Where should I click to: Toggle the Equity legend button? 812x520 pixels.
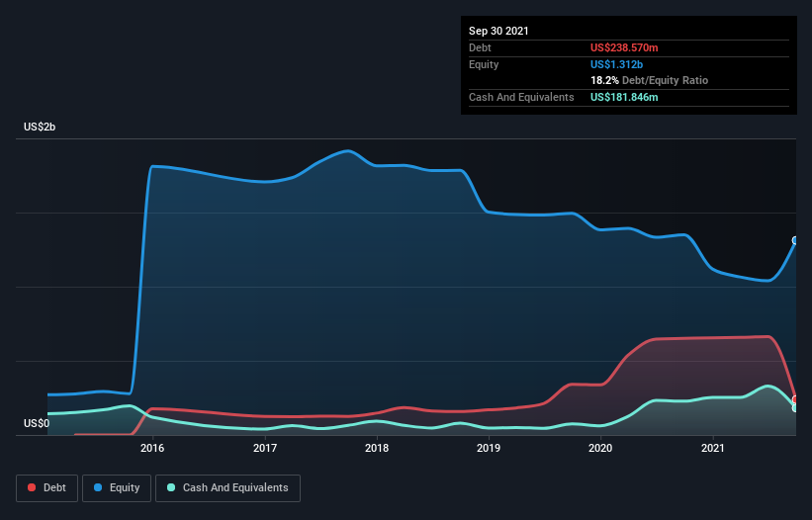click(x=117, y=488)
